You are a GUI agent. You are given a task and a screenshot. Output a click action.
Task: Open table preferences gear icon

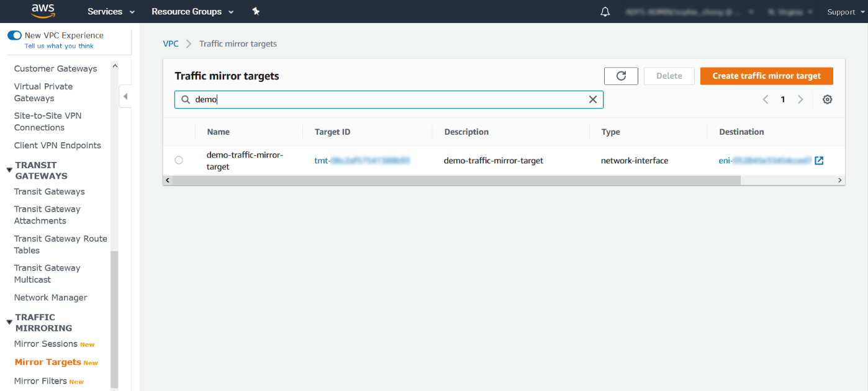click(x=827, y=99)
